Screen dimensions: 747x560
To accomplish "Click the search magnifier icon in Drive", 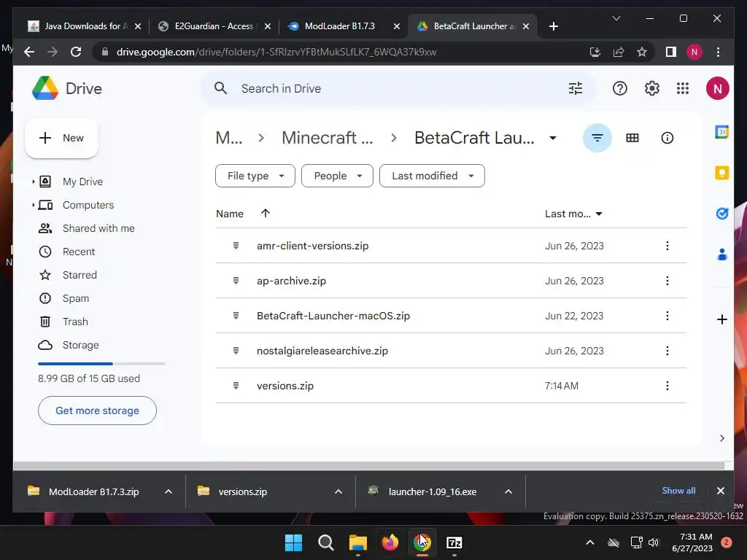I will pos(220,88).
